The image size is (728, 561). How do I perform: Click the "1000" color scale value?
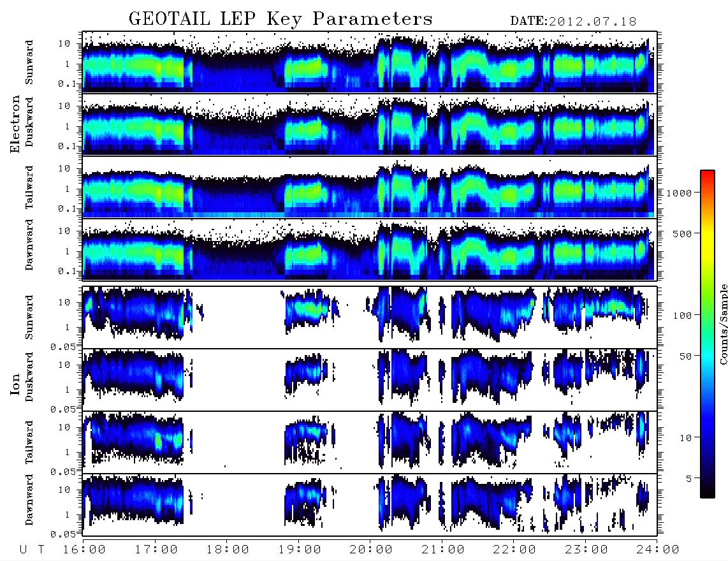tap(679, 193)
